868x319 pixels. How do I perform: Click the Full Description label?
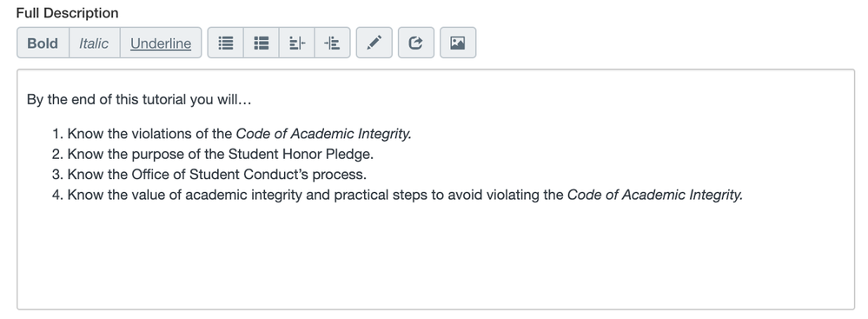click(x=67, y=13)
